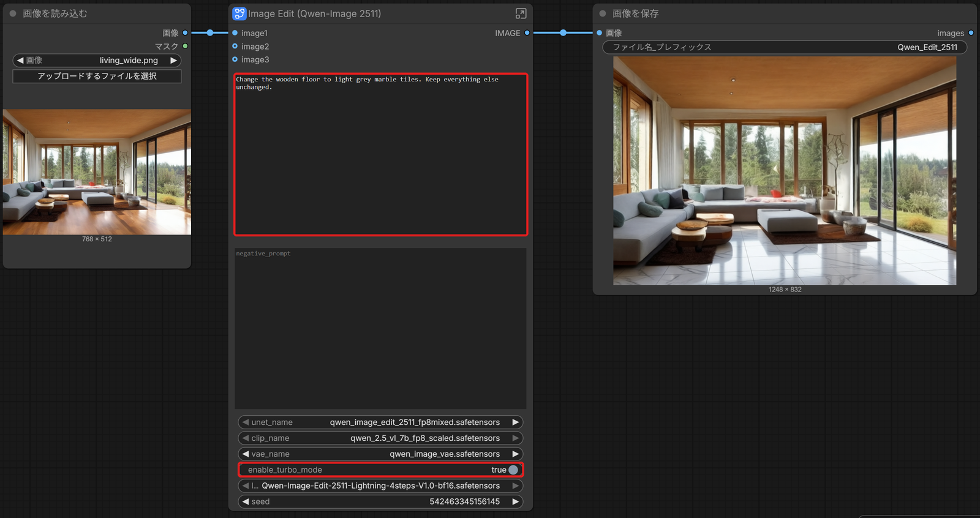Click the image2 input port
Image resolution: width=980 pixels, height=518 pixels.
click(x=235, y=46)
